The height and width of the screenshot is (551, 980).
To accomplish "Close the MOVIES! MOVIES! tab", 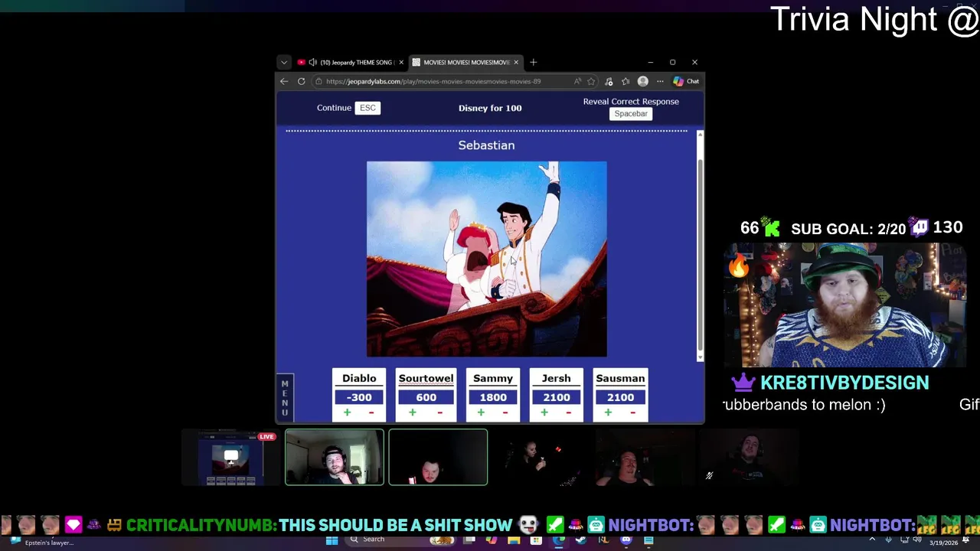I will click(516, 62).
